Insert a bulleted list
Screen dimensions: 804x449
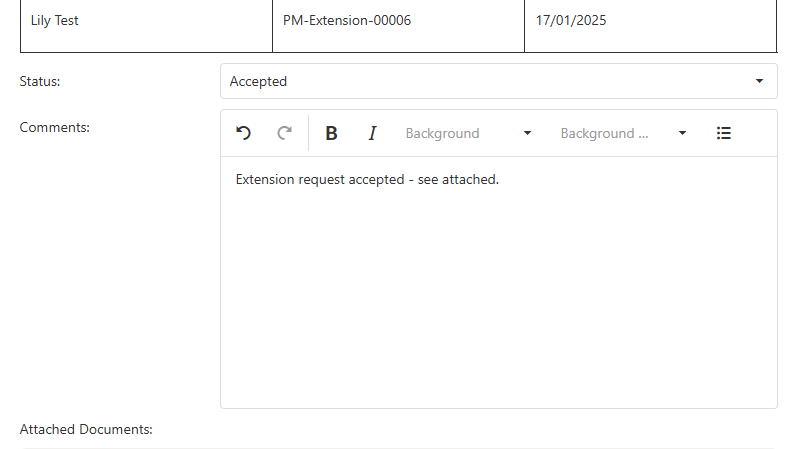[724, 133]
